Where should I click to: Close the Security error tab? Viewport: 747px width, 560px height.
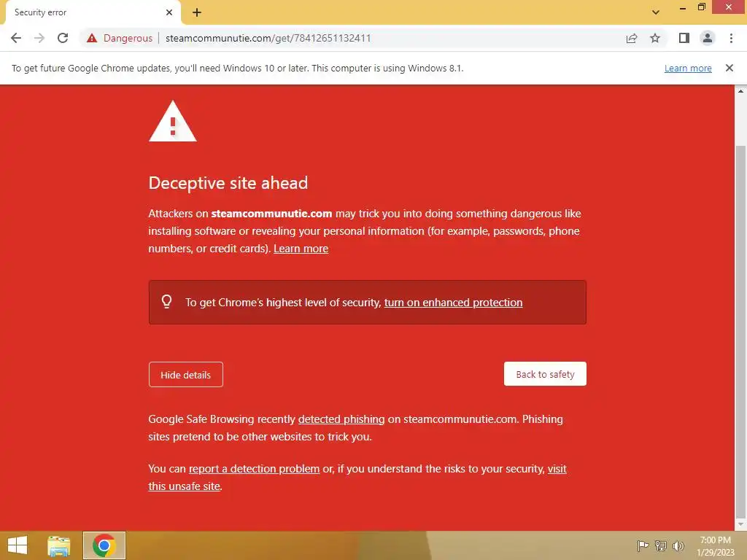(169, 12)
